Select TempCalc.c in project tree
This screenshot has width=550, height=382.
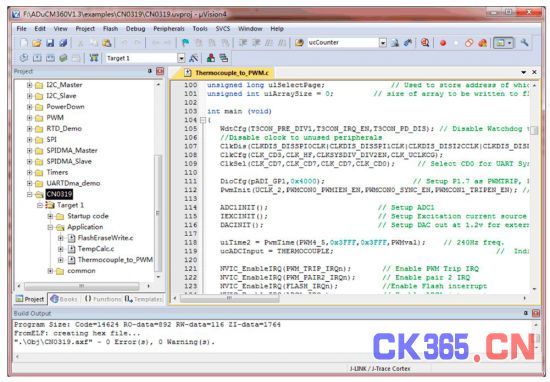[95, 249]
